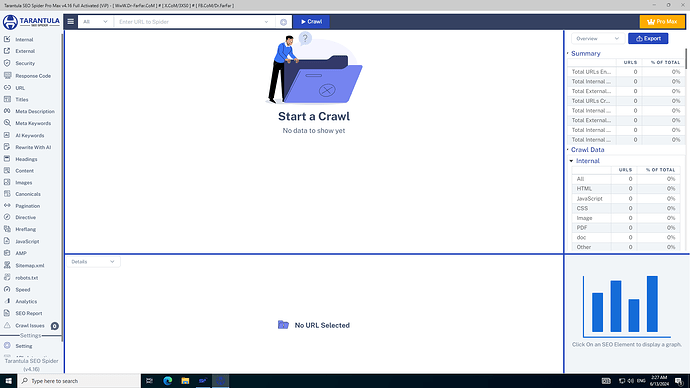Open the Details dropdown
690x388 pixels.
[x=93, y=262]
